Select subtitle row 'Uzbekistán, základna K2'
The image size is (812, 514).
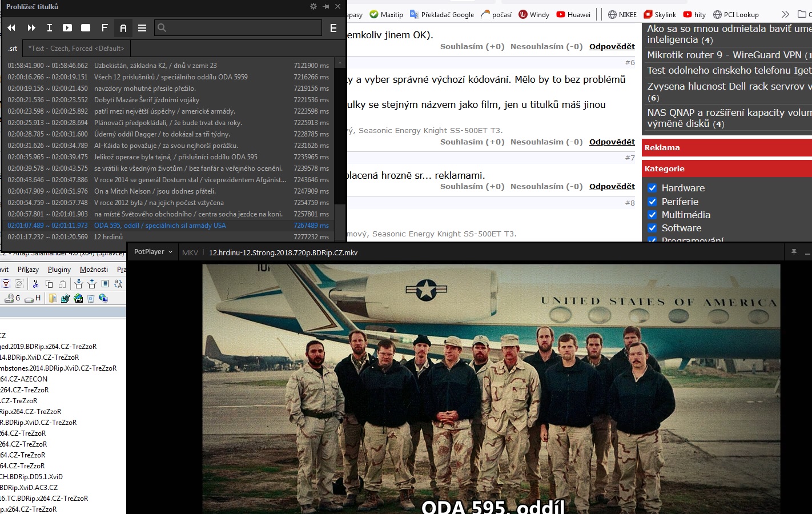(x=168, y=66)
